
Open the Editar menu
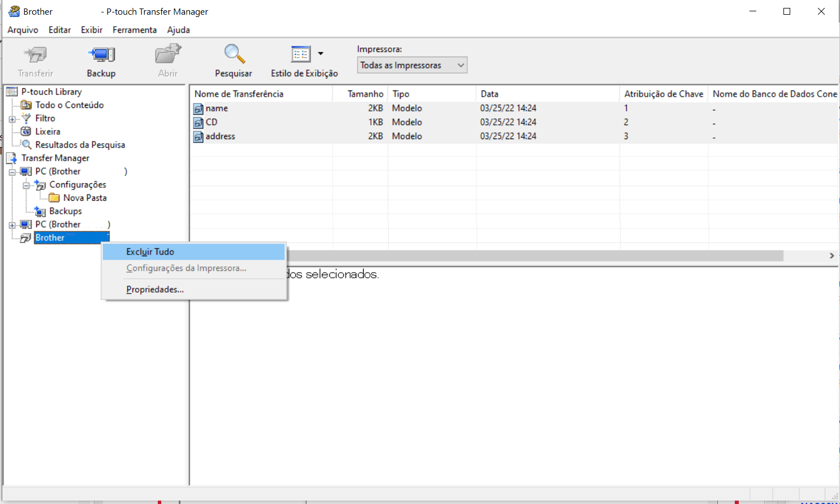pyautogui.click(x=59, y=30)
